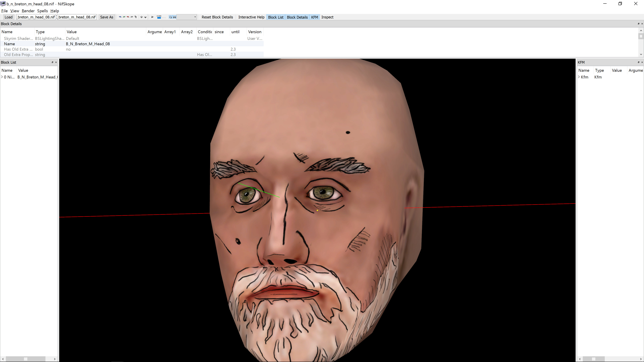Click the gray diamond perspective icon
The width and height of the screenshot is (644, 362).
pyautogui.click(x=146, y=17)
